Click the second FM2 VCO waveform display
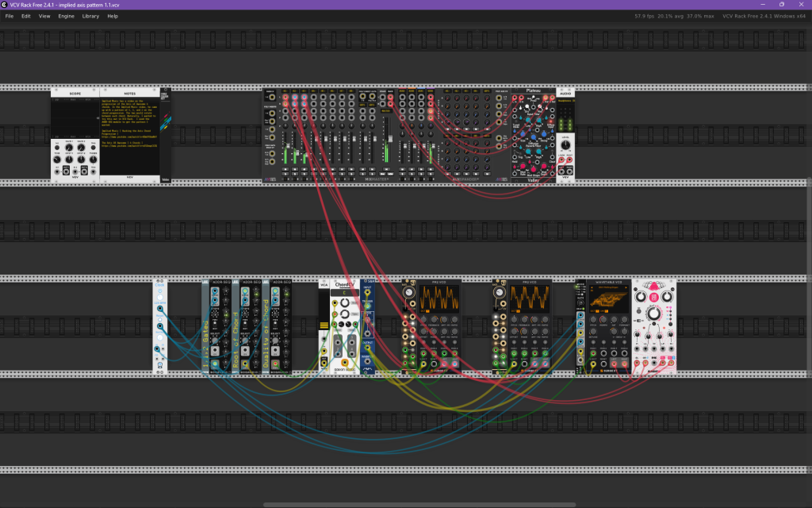812x508 pixels. click(530, 299)
